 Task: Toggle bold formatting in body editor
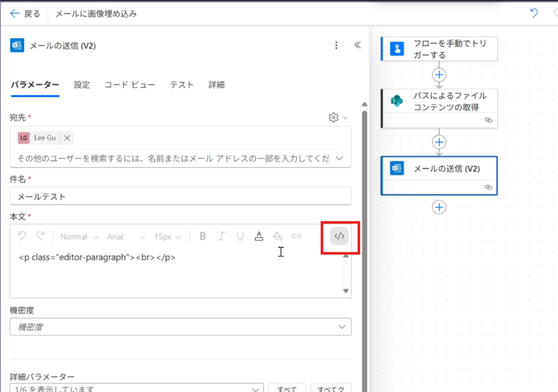click(203, 236)
